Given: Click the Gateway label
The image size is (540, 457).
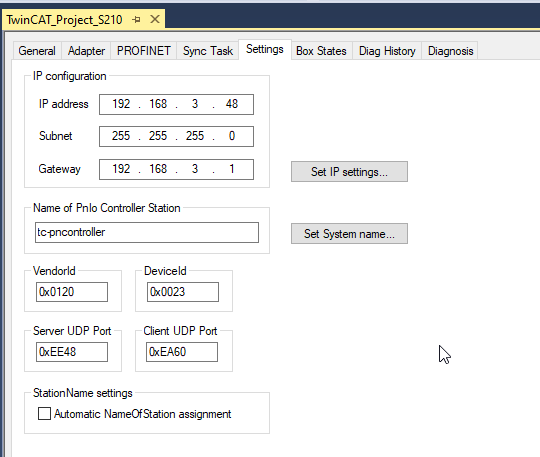Looking at the screenshot, I should pos(60,169).
